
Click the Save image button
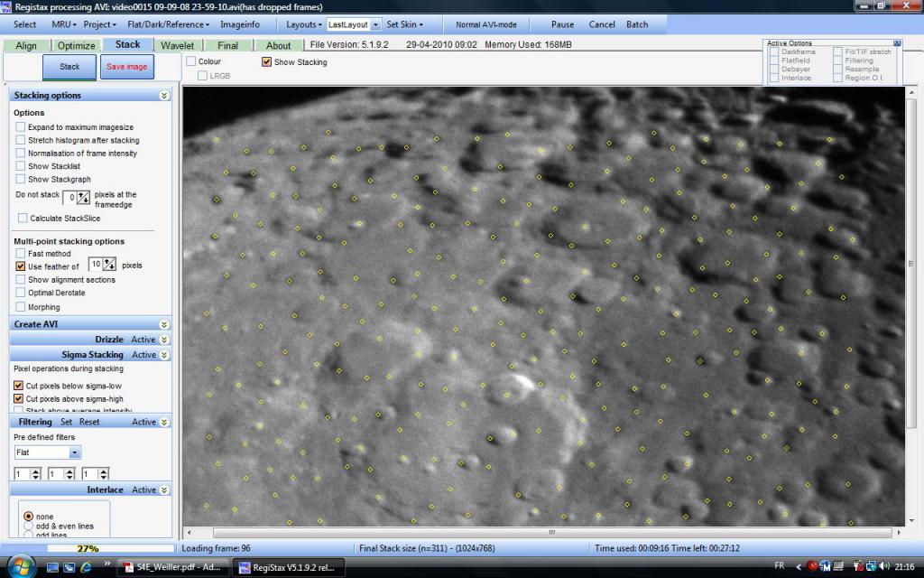tap(126, 66)
